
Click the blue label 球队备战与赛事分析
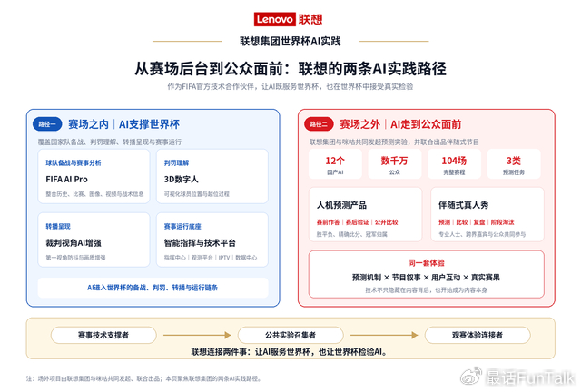74,162
